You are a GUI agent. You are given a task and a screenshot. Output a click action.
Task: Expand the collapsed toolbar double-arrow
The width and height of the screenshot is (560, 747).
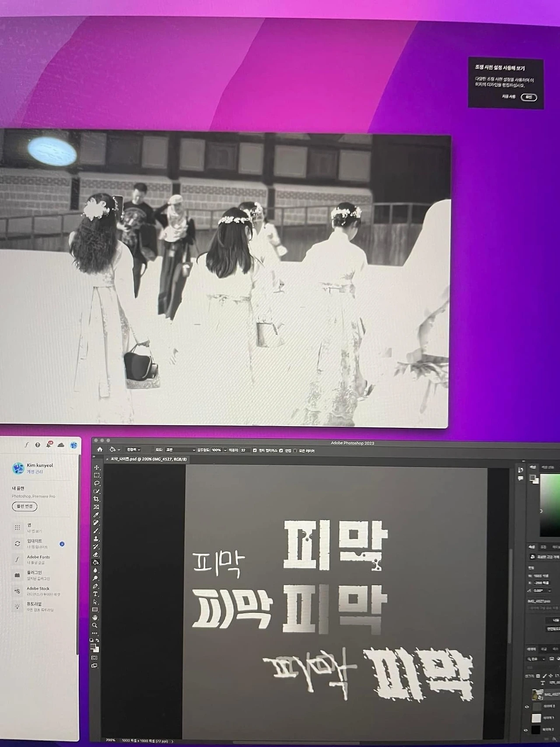pyautogui.click(x=94, y=457)
